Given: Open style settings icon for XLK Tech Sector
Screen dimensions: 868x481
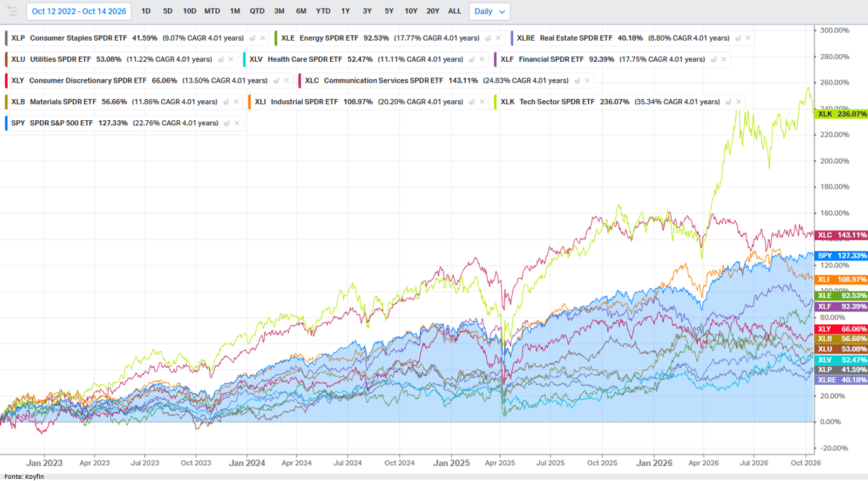Looking at the screenshot, I should (x=729, y=102).
